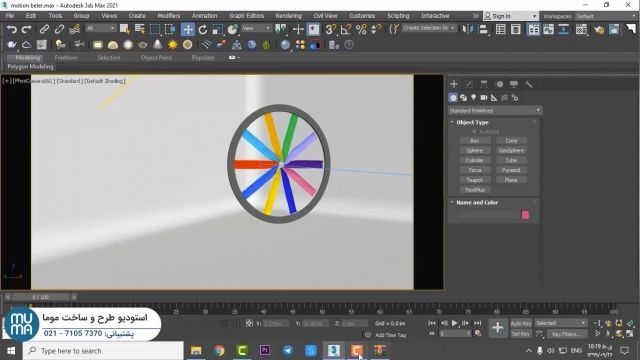Activate the Select and Rotate tool

coord(203,29)
